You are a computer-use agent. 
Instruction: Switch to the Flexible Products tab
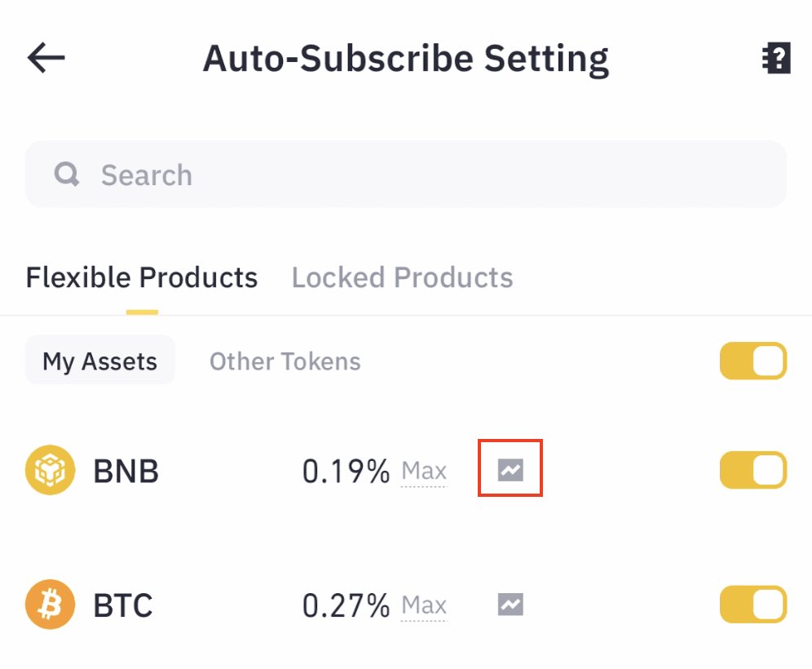142,277
